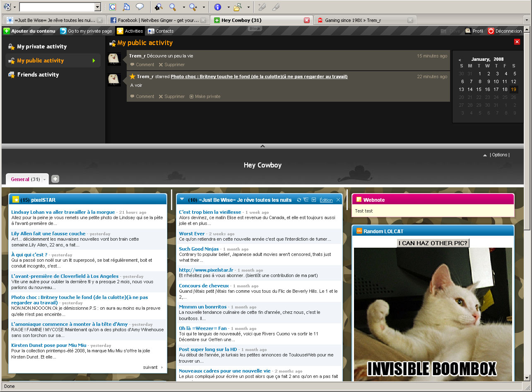The height and width of the screenshot is (392, 532).
Task: Open Lily Allen fait une fausse couche
Action: pos(48,234)
